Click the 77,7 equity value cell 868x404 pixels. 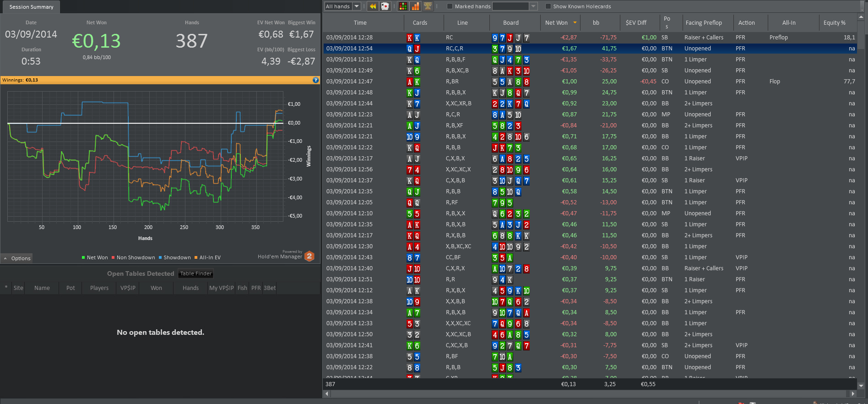coord(849,82)
